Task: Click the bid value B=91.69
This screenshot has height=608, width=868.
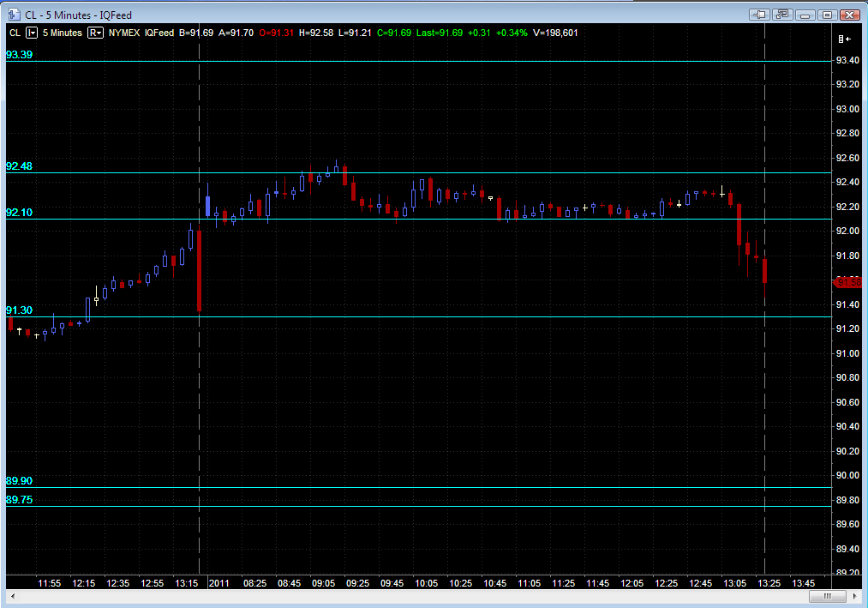Action: pyautogui.click(x=196, y=33)
